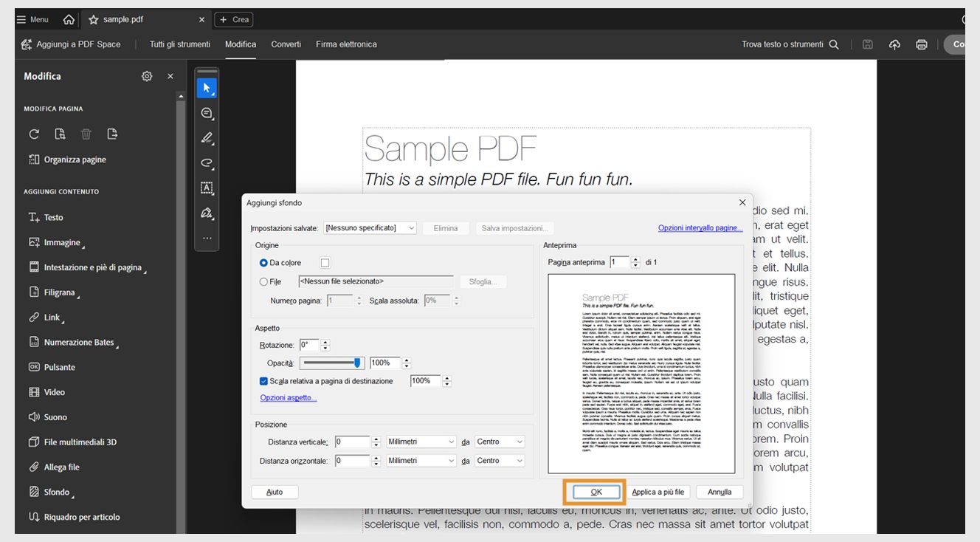The height and width of the screenshot is (542, 980).
Task: Open the Impostazioni salvate dropdown
Action: [370, 228]
